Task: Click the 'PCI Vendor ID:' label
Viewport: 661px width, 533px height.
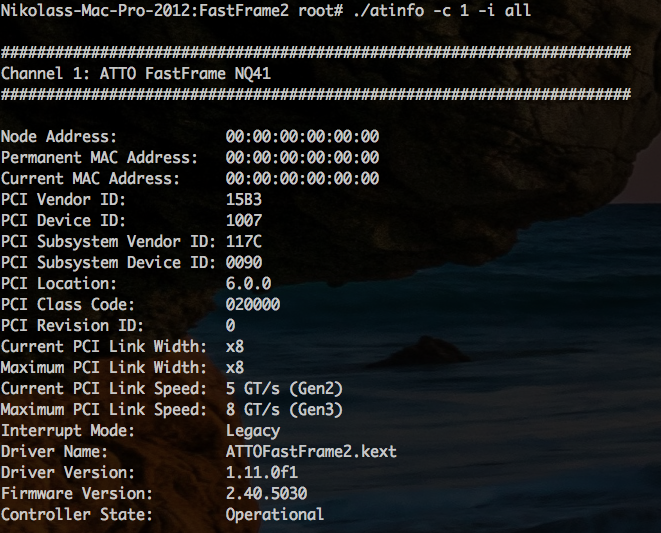Action: point(63,200)
